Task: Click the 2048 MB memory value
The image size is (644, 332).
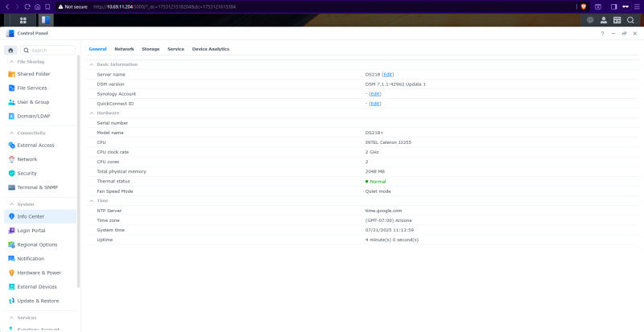Action: (375, 171)
